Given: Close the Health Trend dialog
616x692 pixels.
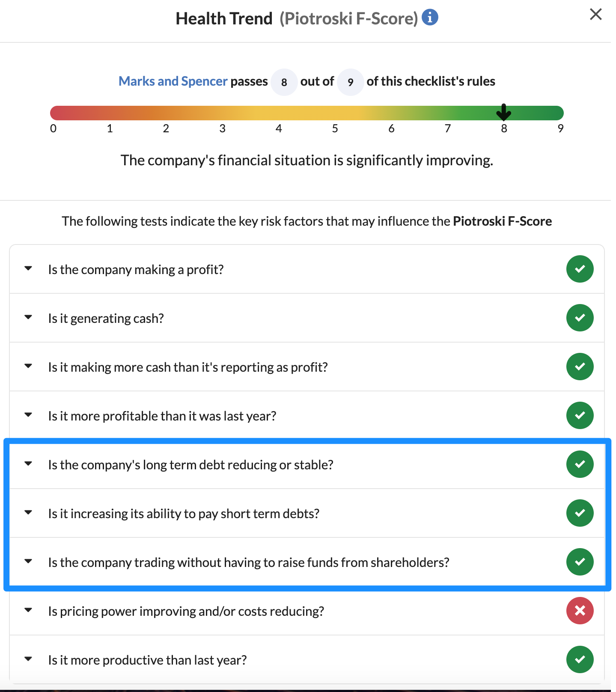Looking at the screenshot, I should tap(595, 14).
